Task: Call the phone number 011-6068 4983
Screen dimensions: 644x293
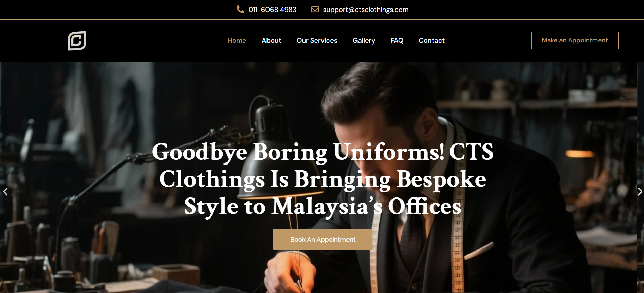Action: point(272,10)
